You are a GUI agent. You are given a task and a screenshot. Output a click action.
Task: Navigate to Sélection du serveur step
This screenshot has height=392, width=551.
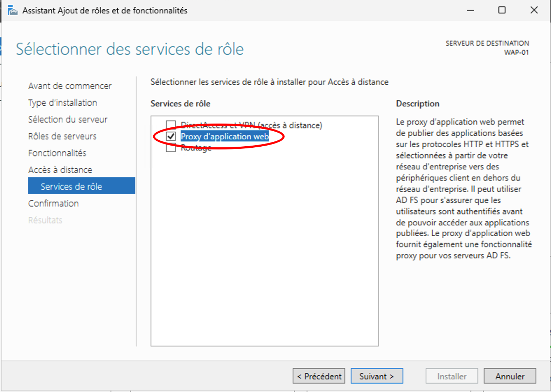(68, 119)
